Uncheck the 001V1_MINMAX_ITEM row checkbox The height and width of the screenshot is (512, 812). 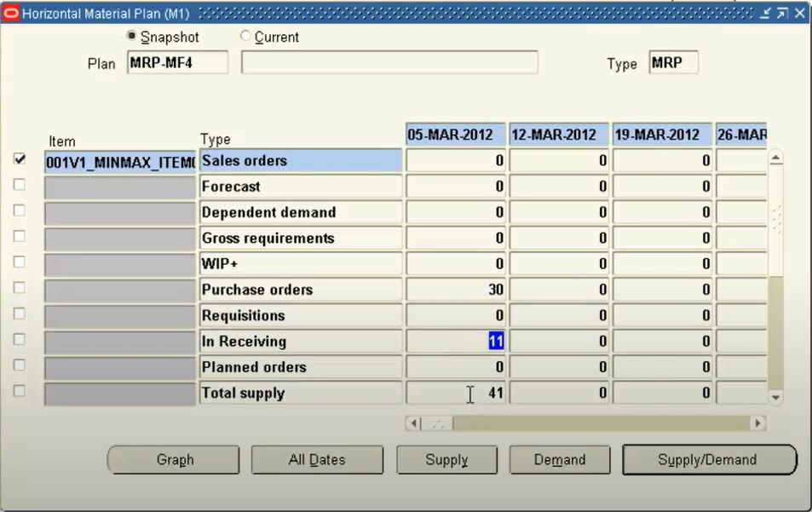(20, 159)
